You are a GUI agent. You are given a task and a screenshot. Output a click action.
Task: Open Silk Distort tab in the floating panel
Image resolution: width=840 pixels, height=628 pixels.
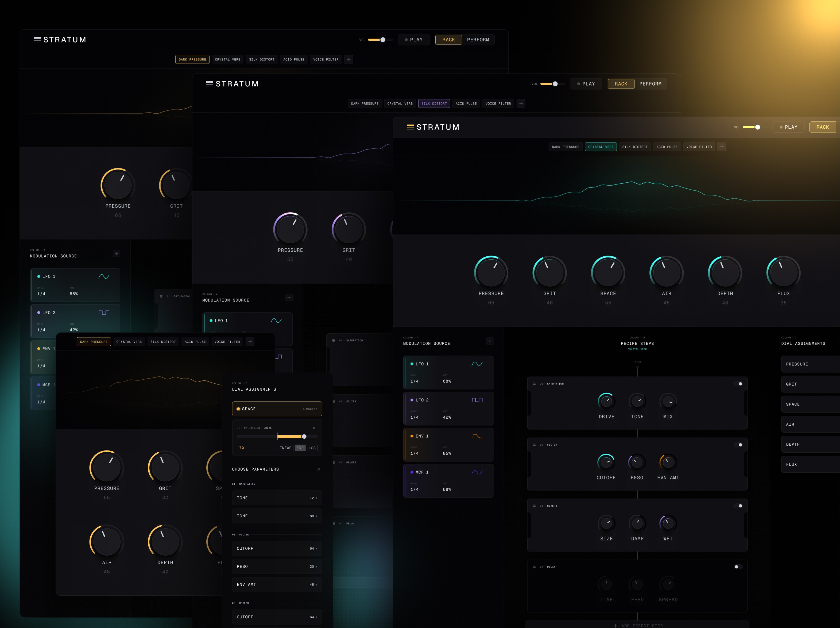[163, 342]
